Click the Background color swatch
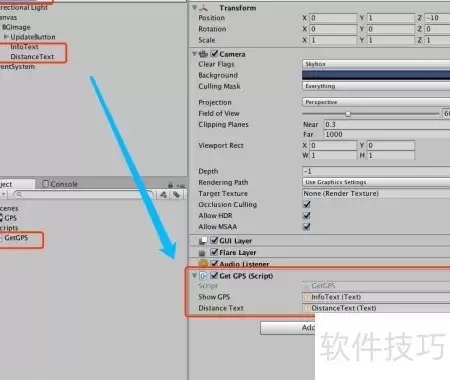Image resolution: width=450 pixels, height=380 pixels. click(376, 75)
